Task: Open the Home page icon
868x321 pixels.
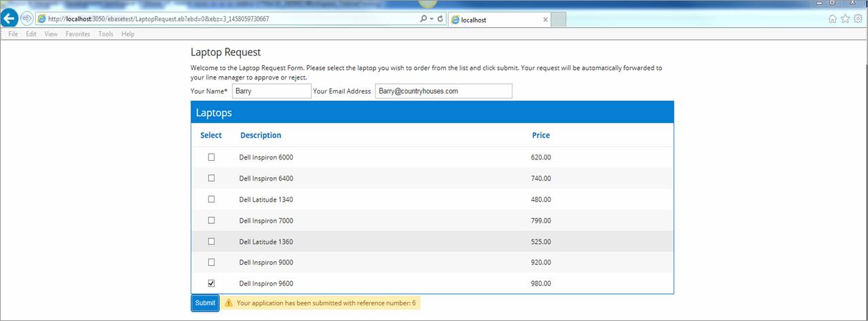Action: 832,19
